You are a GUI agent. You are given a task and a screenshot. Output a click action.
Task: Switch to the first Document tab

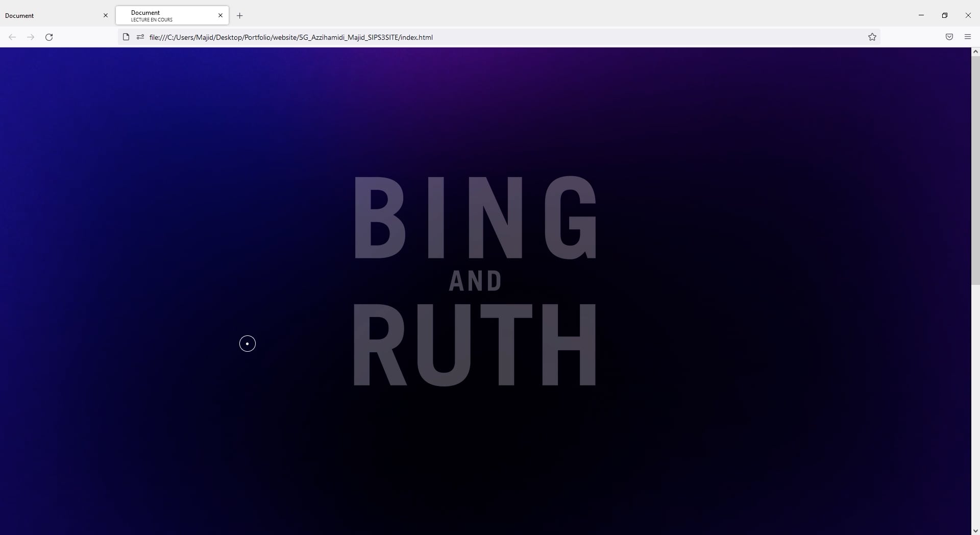pyautogui.click(x=51, y=15)
